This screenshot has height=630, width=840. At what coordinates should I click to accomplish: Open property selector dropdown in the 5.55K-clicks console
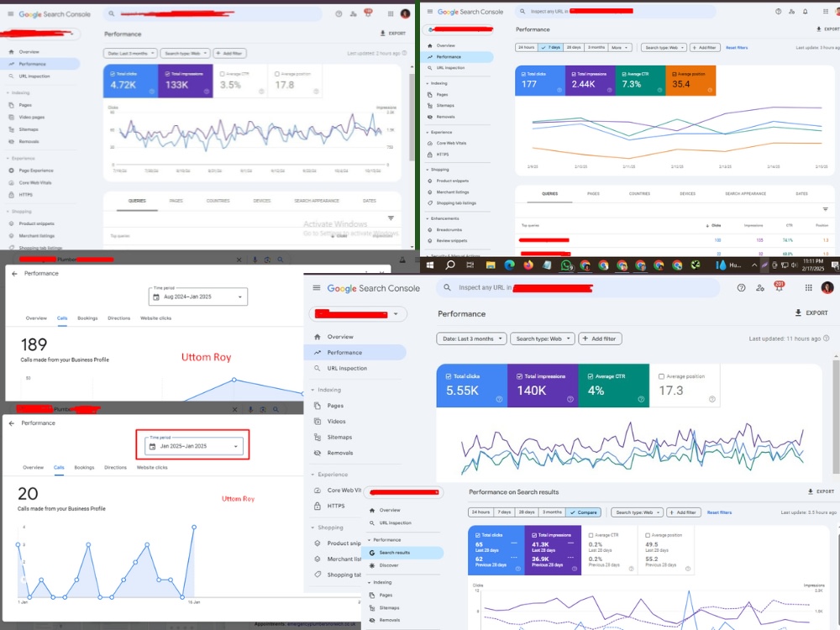coord(358,314)
